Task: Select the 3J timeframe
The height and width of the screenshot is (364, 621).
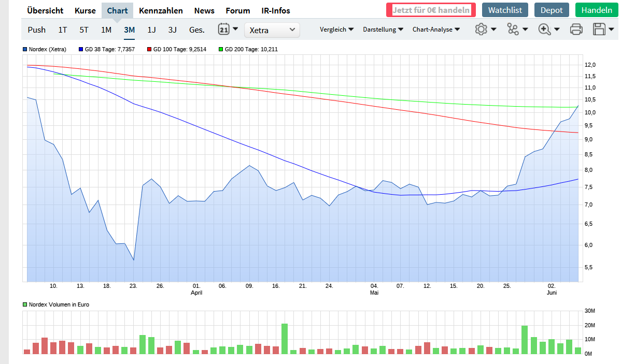Action: point(172,30)
